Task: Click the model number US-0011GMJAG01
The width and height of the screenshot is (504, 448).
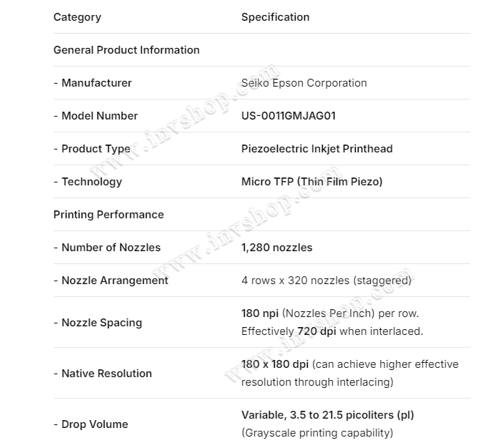Action: point(289,116)
